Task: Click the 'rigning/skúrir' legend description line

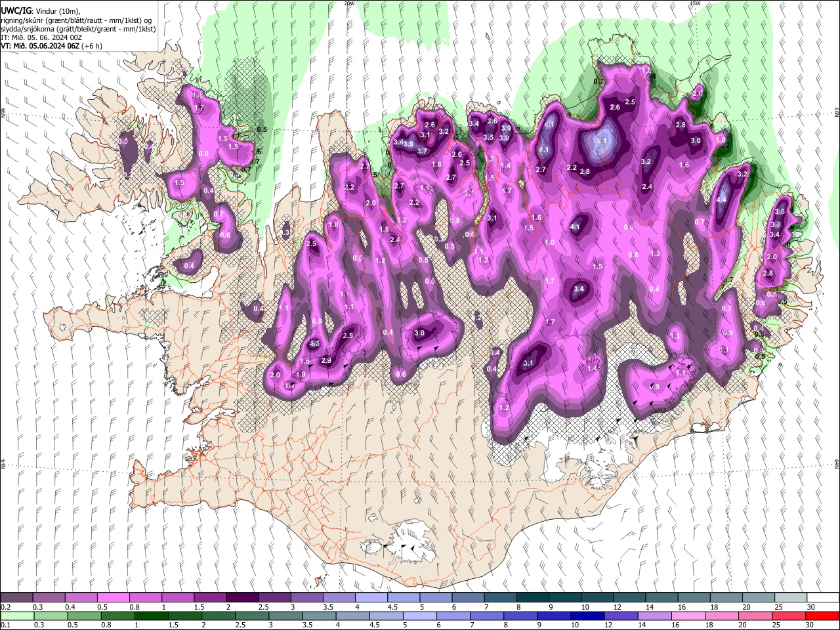Action: click(x=76, y=20)
